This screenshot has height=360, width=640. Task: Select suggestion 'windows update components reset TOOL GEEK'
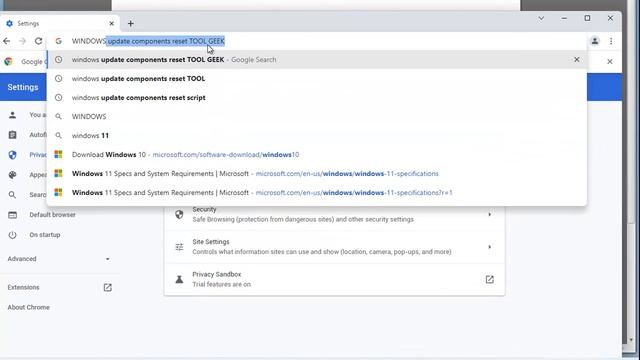pos(317,60)
